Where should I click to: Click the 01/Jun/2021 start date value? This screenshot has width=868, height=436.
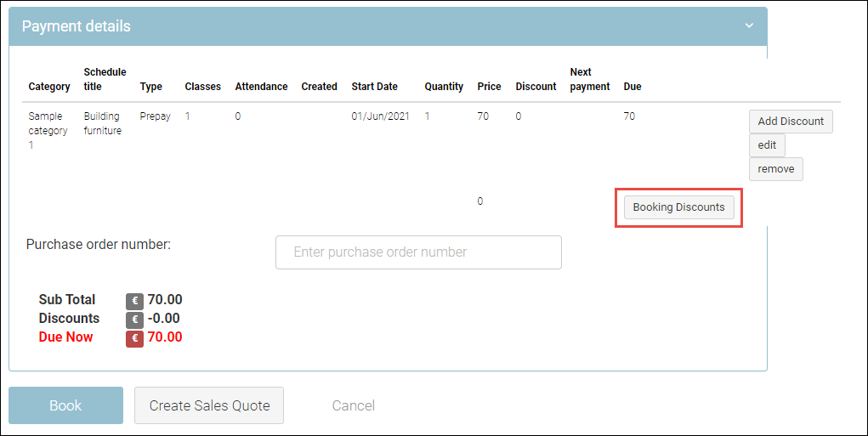coord(380,116)
